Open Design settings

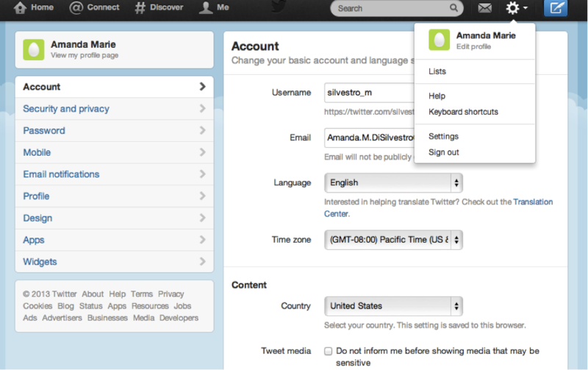pyautogui.click(x=115, y=218)
